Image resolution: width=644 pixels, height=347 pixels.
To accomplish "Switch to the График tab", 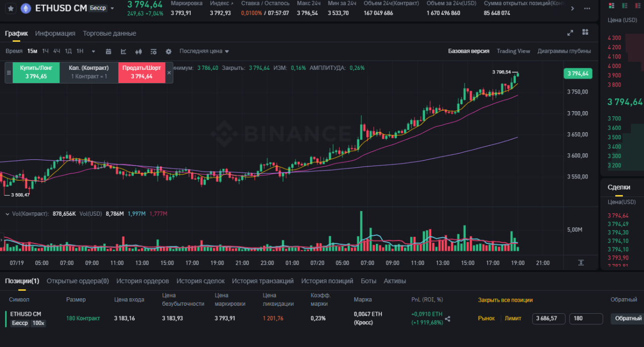I will tap(17, 33).
